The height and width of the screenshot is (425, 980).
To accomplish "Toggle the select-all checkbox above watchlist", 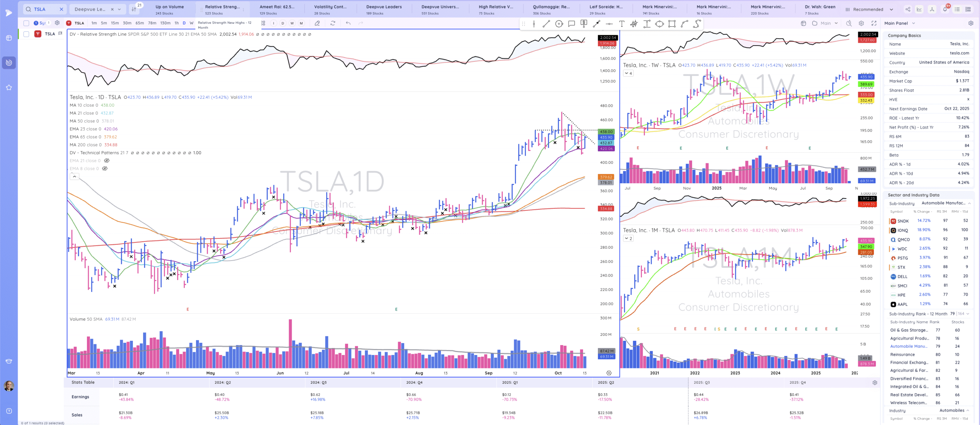I will [x=26, y=23].
